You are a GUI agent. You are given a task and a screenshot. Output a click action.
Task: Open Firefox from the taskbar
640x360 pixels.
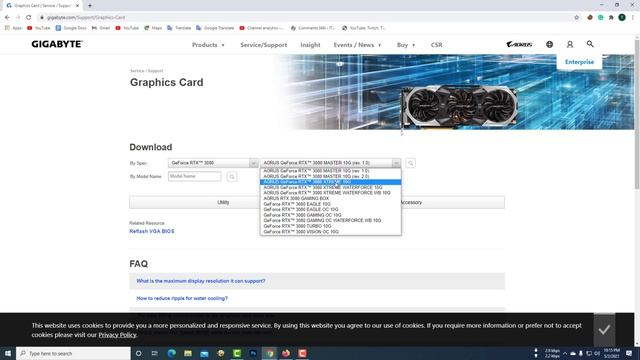pyautogui.click(x=286, y=353)
